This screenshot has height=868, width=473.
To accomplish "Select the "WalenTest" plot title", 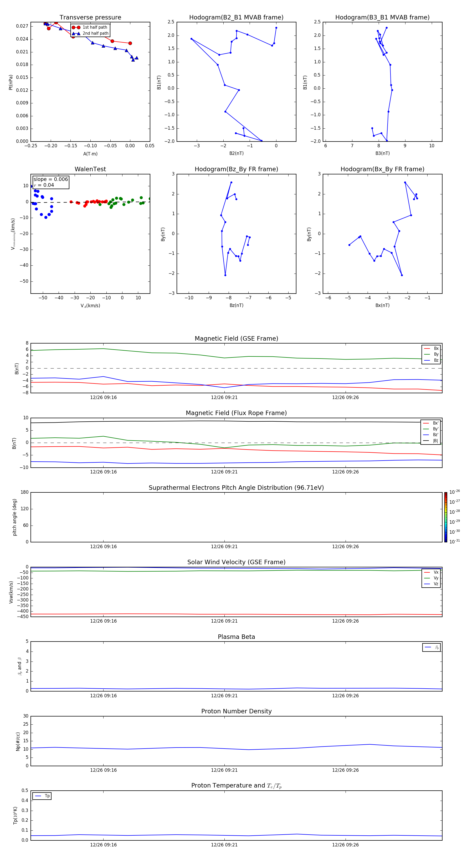I will pos(90,169).
